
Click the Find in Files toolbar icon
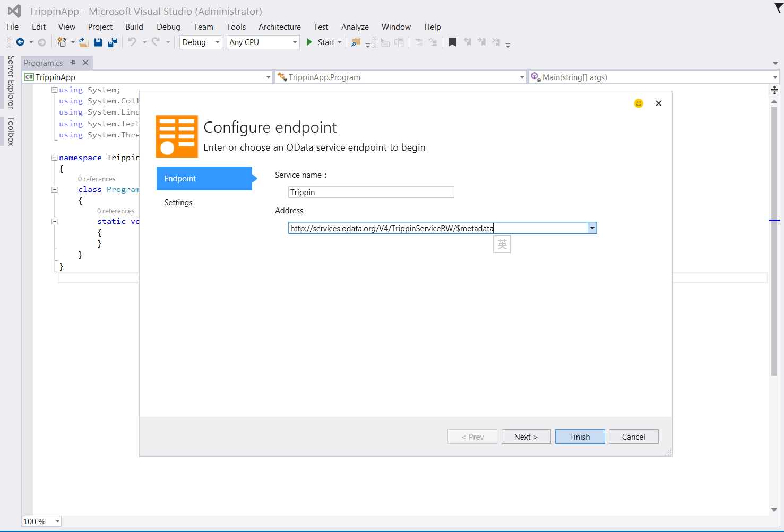click(356, 42)
